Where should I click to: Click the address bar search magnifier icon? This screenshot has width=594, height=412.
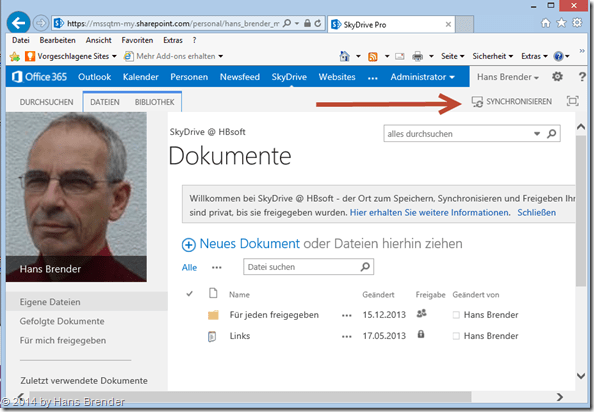point(287,23)
